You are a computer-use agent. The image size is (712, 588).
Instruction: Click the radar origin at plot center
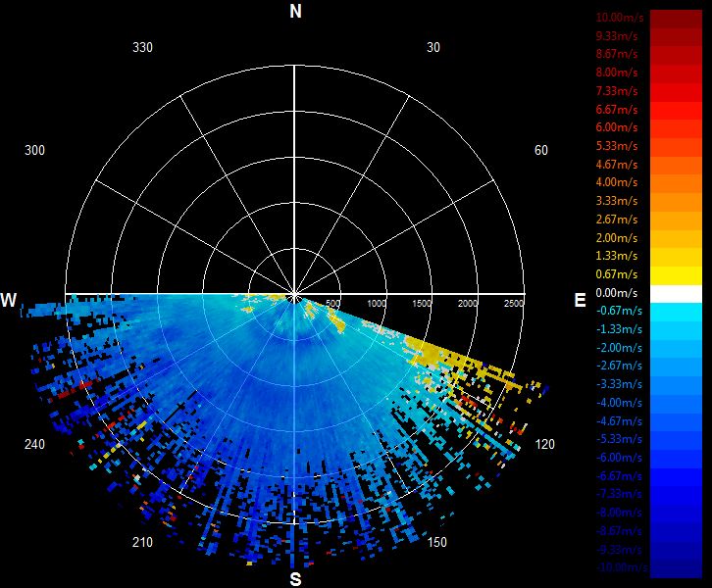coord(295,294)
